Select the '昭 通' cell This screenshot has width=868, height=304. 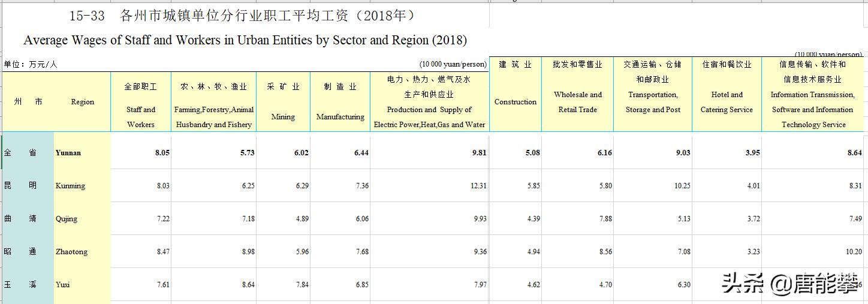(x=20, y=251)
